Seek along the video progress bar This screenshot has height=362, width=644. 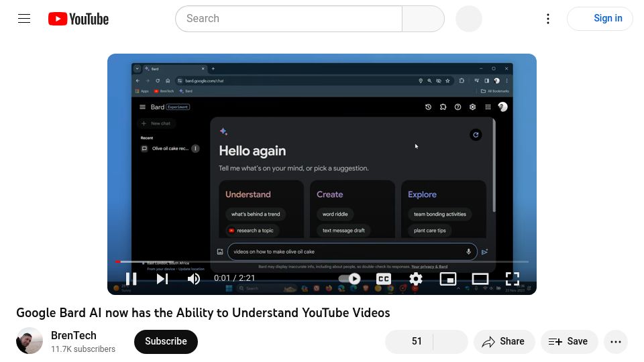click(322, 261)
